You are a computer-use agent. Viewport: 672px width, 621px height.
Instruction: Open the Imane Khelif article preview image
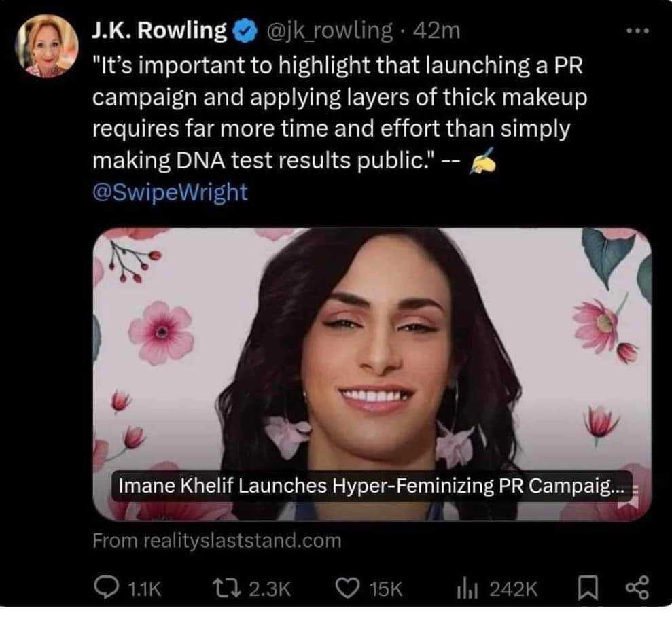tap(370, 353)
